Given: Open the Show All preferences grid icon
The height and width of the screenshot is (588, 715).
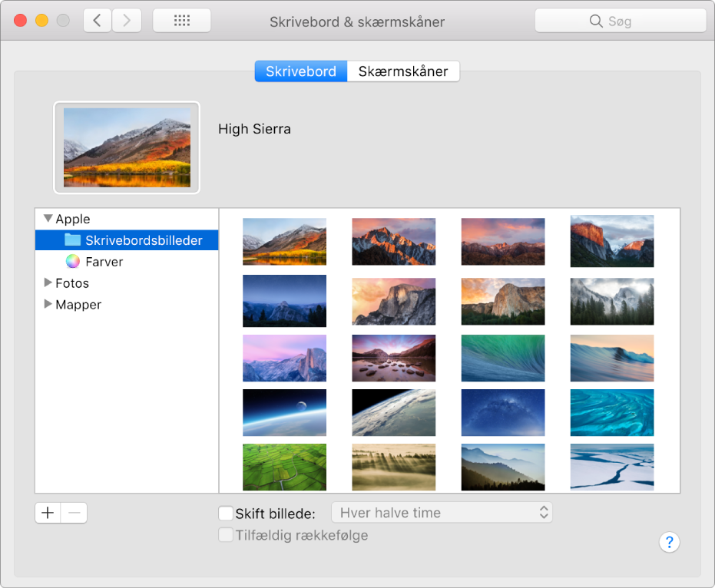Looking at the screenshot, I should coord(181,20).
